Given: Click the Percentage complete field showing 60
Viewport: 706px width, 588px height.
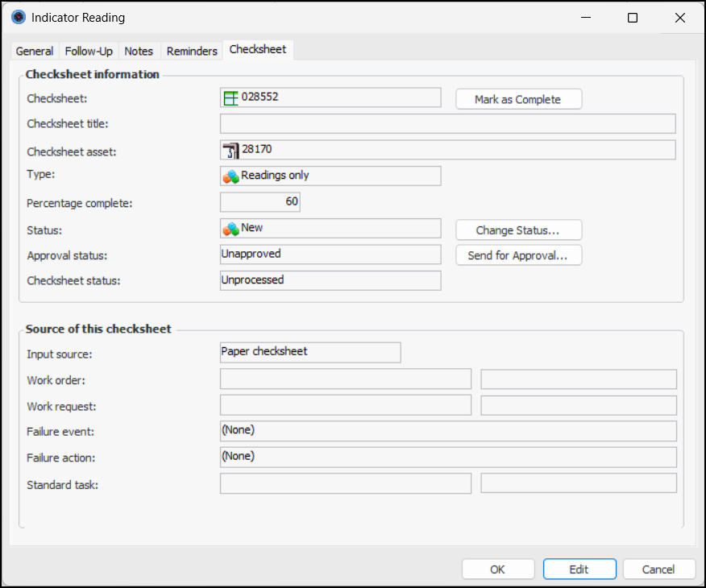Looking at the screenshot, I should coord(260,202).
